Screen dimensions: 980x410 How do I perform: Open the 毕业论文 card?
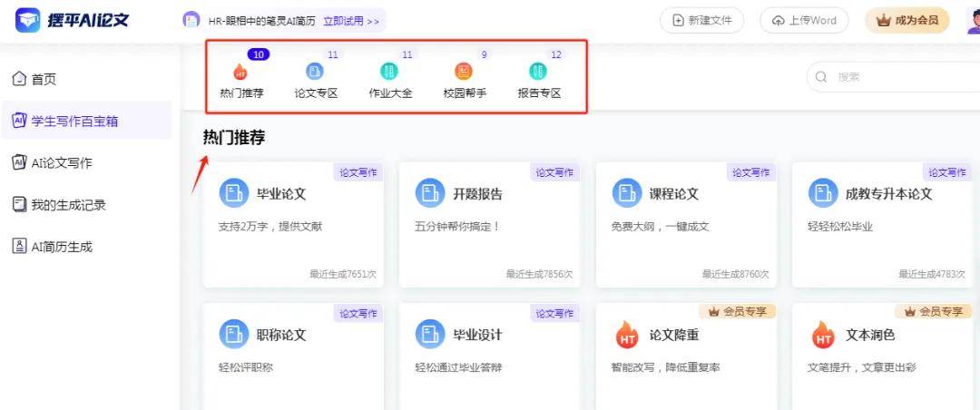coord(292,224)
